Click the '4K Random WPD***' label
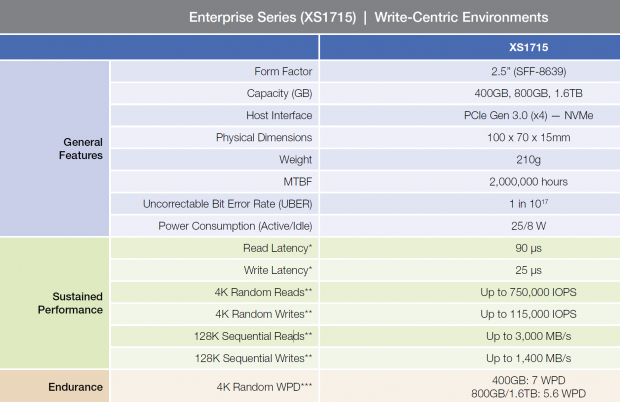 click(x=264, y=387)
